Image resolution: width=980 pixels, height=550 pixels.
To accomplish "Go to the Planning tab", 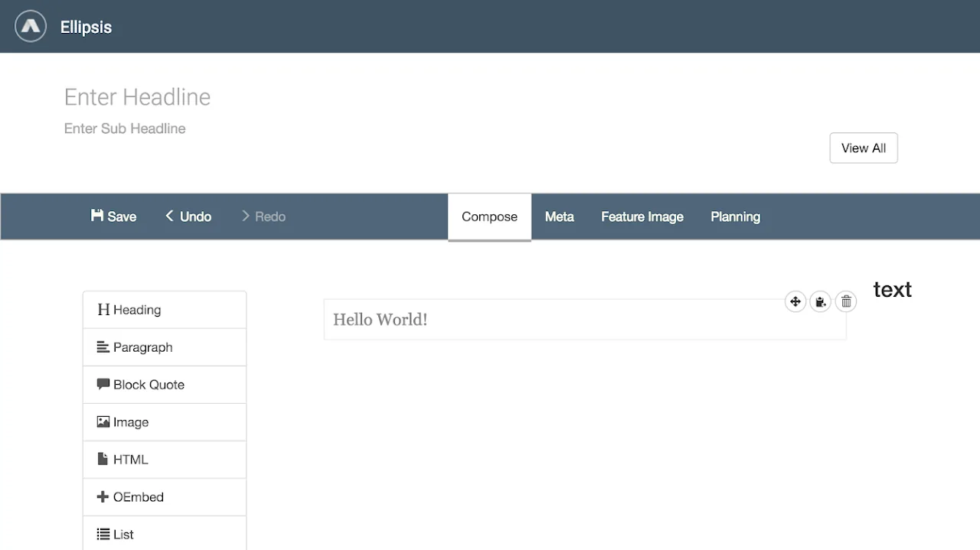I will click(x=735, y=216).
